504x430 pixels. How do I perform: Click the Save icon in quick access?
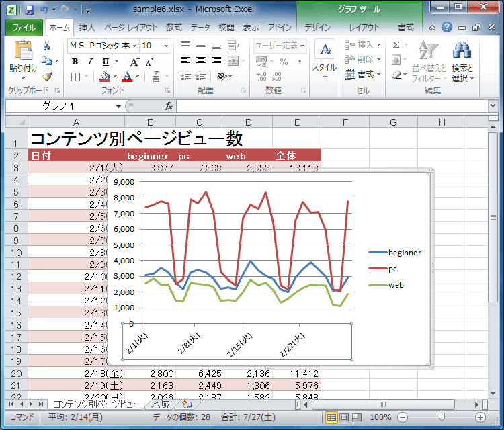(30, 10)
